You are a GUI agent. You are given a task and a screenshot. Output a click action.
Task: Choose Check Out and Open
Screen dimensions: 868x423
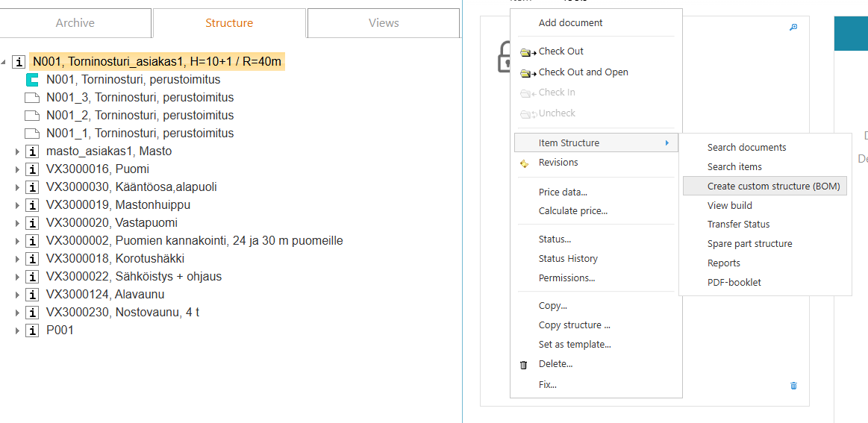coord(583,72)
